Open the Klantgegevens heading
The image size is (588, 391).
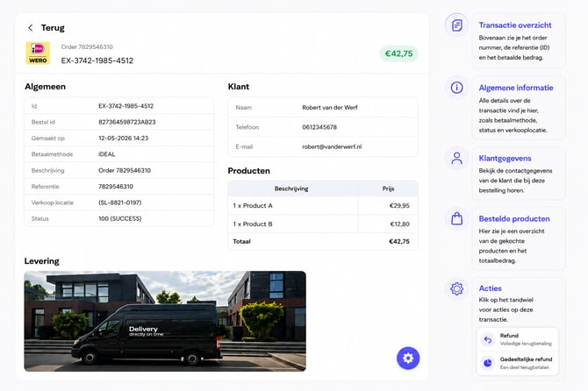[505, 158]
